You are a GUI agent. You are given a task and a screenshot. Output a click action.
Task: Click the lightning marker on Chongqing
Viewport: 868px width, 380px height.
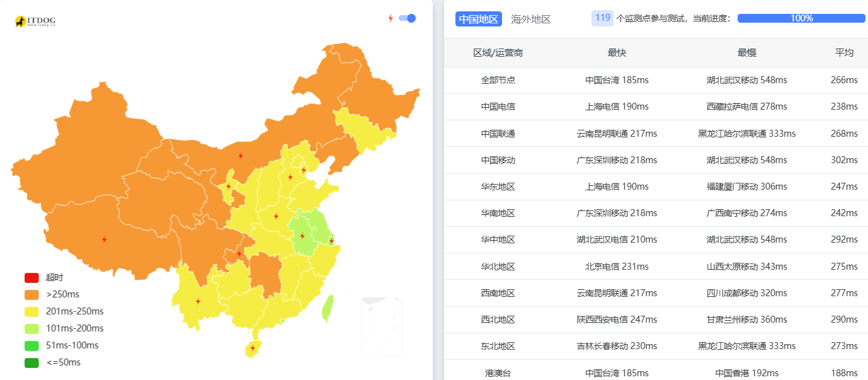click(239, 254)
